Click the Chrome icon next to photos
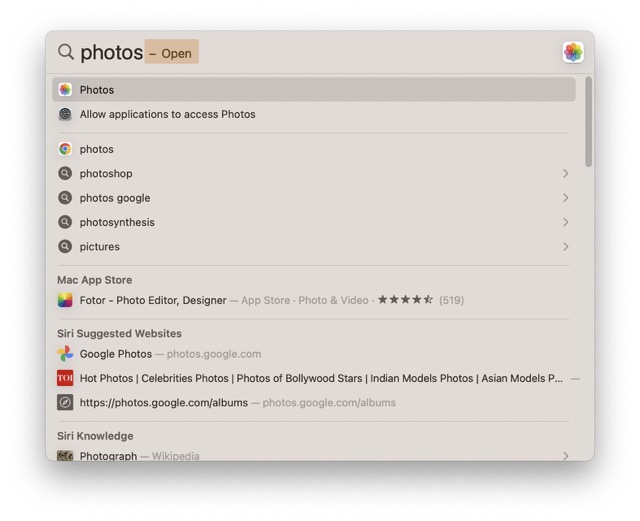Screen dimensions: 640x521 (65, 149)
